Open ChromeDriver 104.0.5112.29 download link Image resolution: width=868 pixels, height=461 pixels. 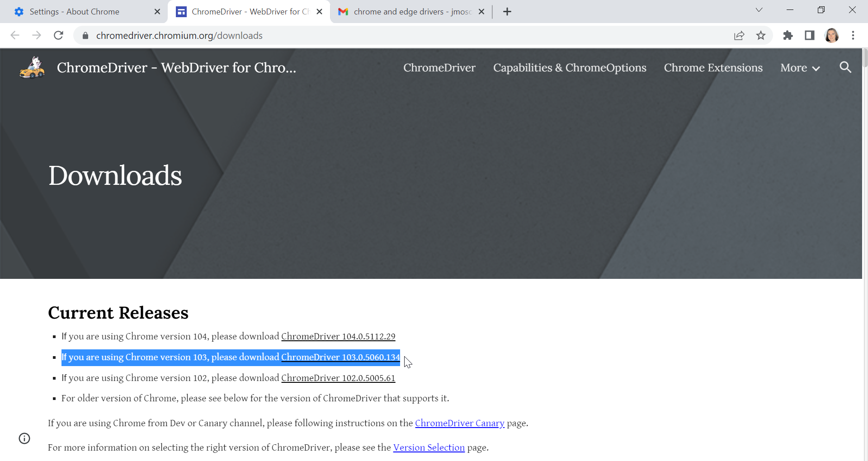pyautogui.click(x=338, y=336)
